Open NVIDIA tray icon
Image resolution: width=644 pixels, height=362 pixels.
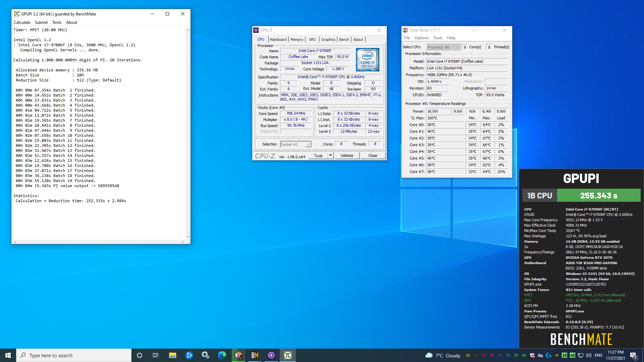pyautogui.click(x=556, y=356)
